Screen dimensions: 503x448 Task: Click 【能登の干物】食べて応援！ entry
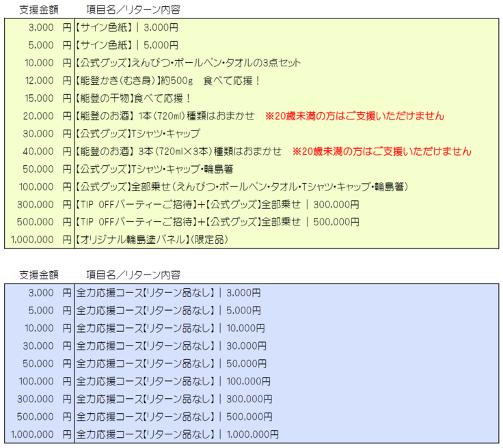click(x=133, y=98)
